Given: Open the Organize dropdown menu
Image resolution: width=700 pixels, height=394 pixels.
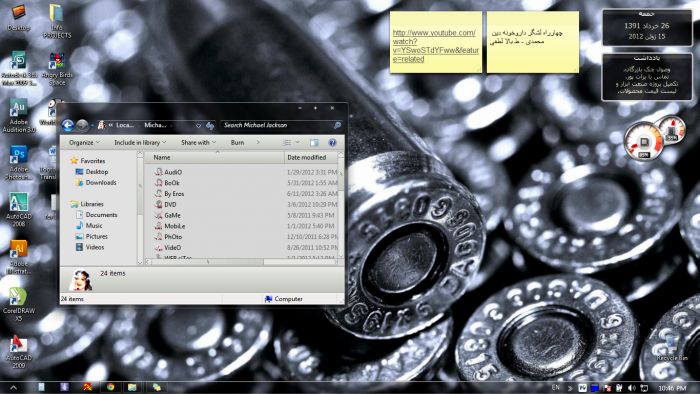Looking at the screenshot, I should tap(84, 142).
